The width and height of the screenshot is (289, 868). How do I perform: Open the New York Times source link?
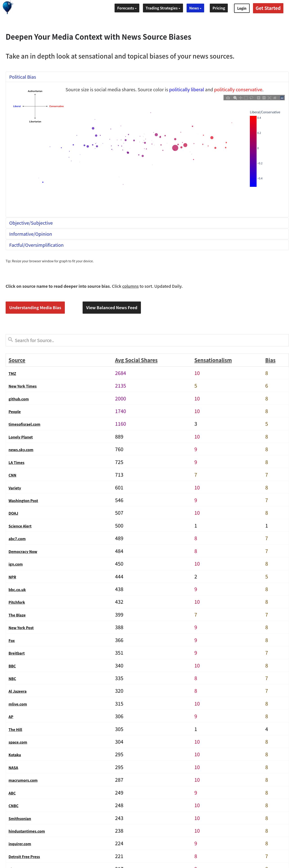click(23, 386)
